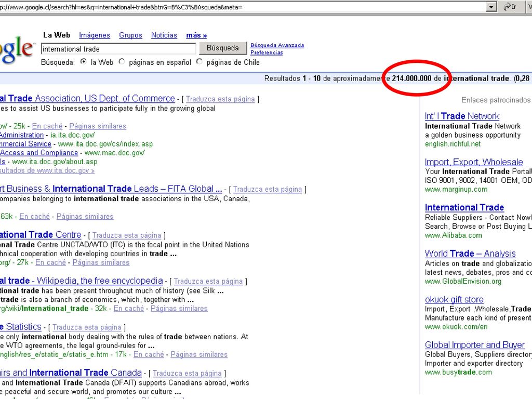Viewport: 532px width, 399px height.
Task: Click the 214.000.000 result count
Action: (411, 78)
